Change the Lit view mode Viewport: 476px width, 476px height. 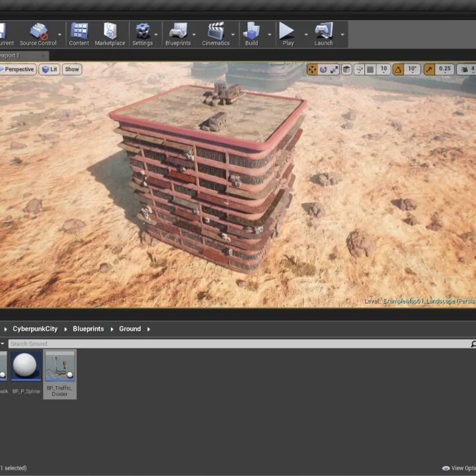(50, 69)
